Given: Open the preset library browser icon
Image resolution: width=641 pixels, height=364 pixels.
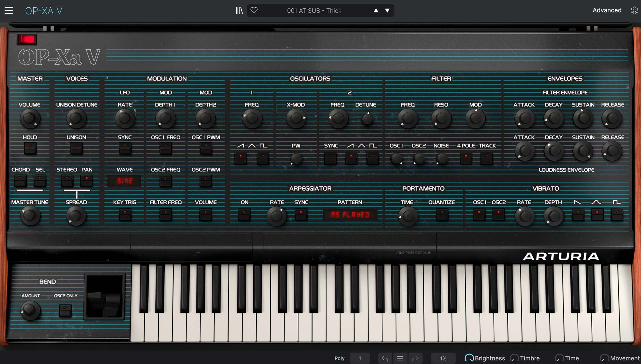Looking at the screenshot, I should click(239, 11).
